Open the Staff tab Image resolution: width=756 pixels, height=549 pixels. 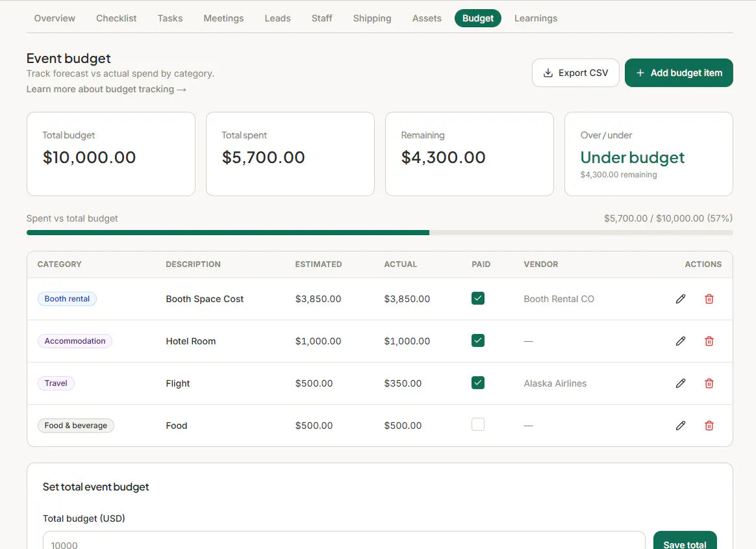[322, 18]
